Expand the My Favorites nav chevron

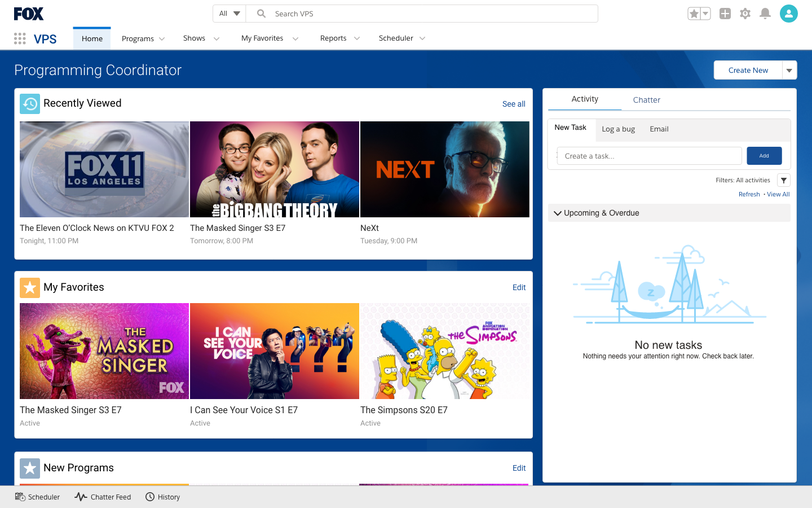point(295,39)
